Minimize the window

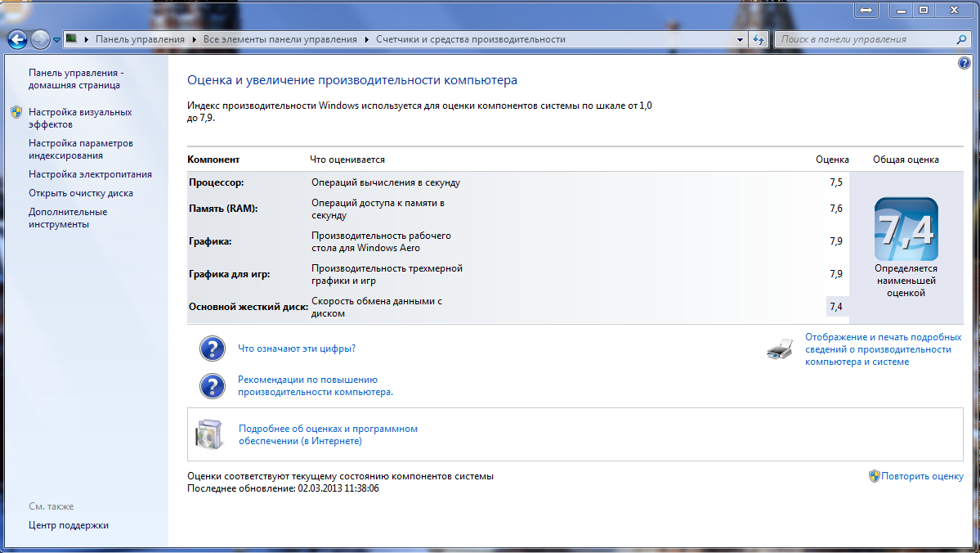(902, 9)
